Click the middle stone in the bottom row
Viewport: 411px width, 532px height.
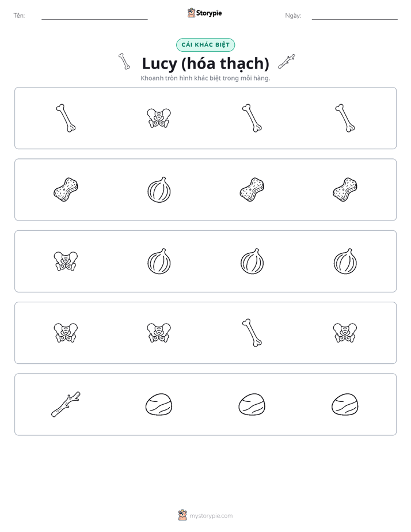coord(252,404)
